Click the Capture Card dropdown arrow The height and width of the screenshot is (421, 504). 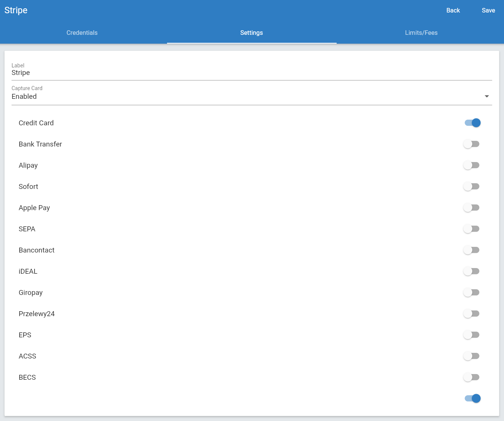487,97
